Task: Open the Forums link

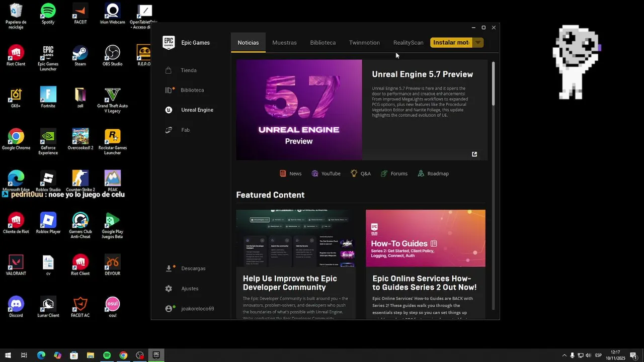Action: (x=394, y=173)
